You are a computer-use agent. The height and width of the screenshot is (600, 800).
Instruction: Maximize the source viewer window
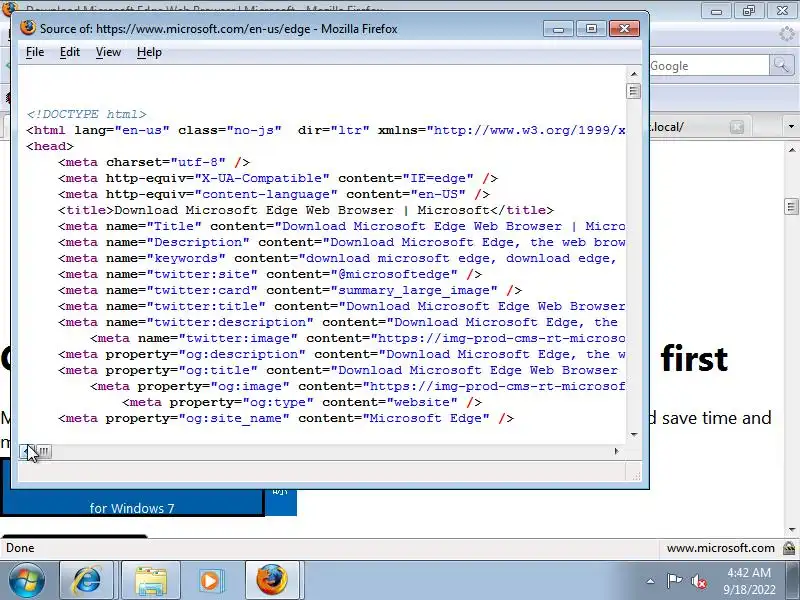point(591,29)
